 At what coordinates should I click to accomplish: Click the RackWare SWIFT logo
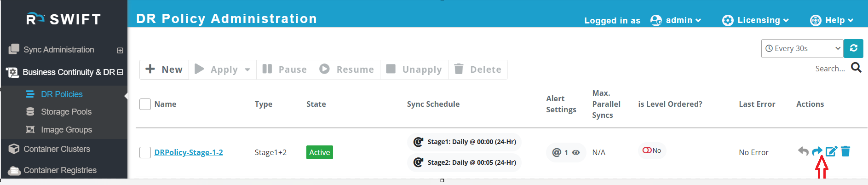[x=63, y=19]
